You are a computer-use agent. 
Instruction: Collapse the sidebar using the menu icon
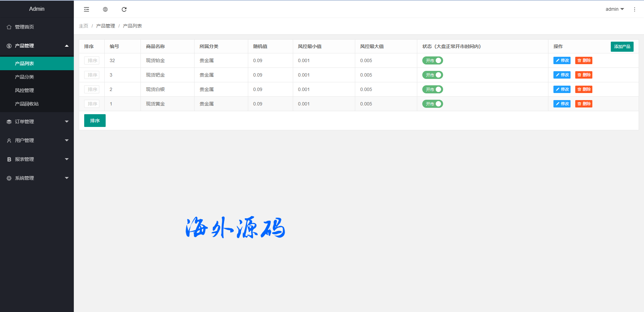pyautogui.click(x=87, y=9)
